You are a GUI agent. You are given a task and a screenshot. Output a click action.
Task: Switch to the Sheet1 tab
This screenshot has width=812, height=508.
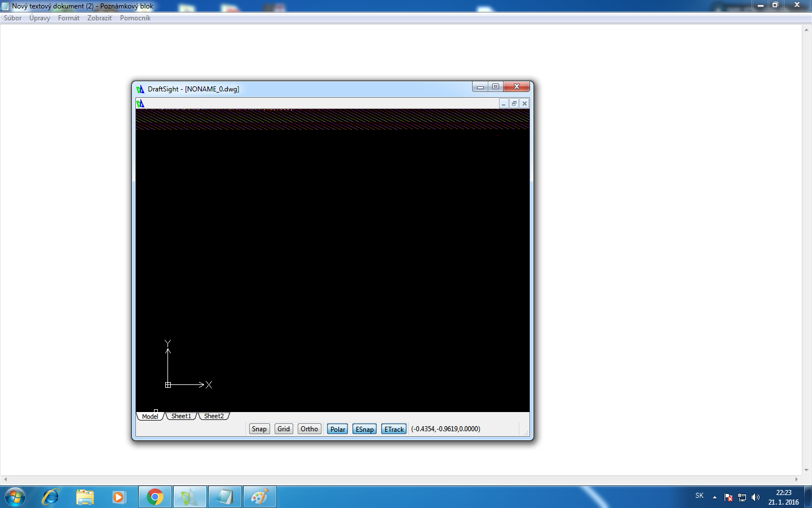(x=181, y=416)
